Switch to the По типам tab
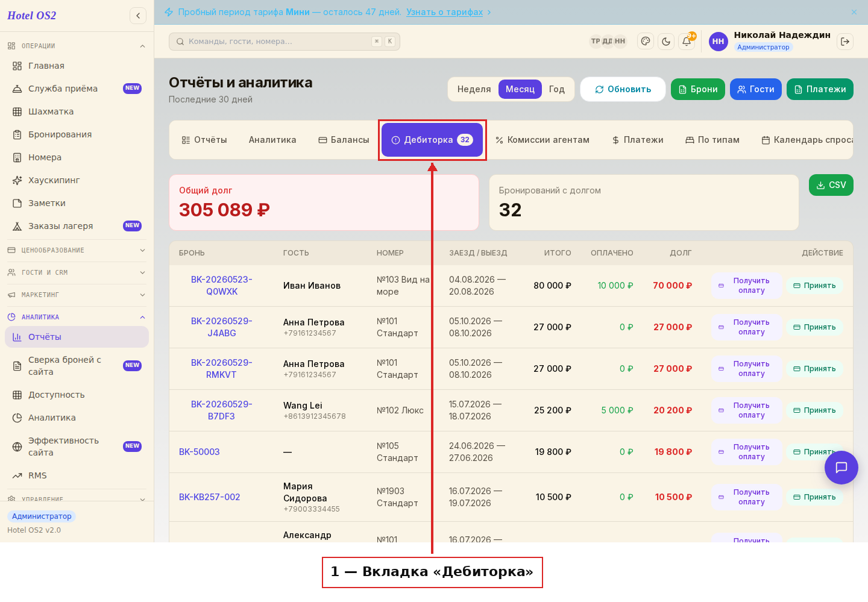Screen dimensions: 868x602 point(712,140)
